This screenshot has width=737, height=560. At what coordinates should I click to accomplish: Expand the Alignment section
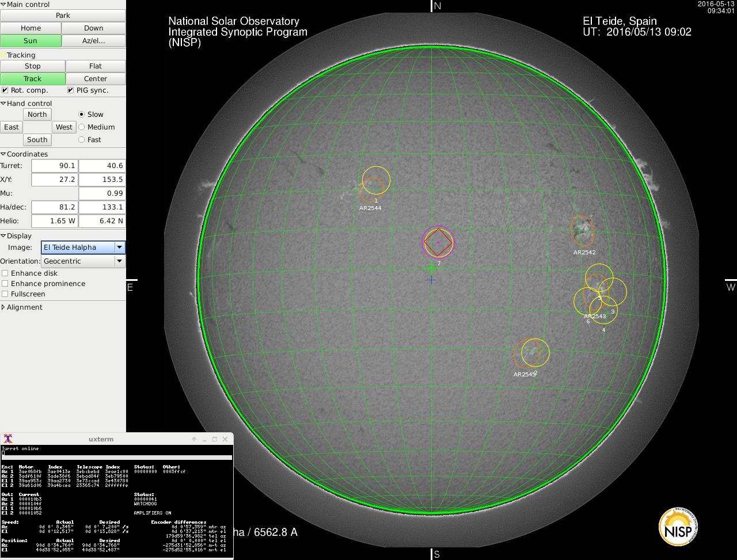[3, 307]
